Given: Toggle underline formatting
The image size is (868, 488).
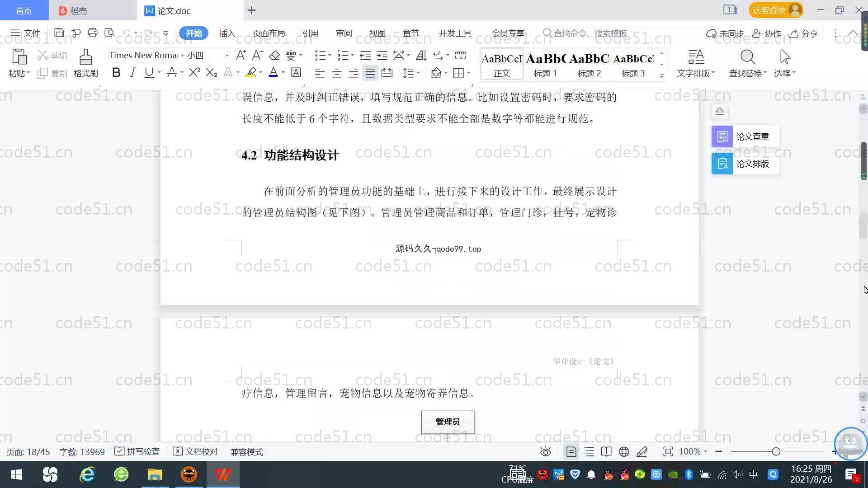Looking at the screenshot, I should (149, 73).
